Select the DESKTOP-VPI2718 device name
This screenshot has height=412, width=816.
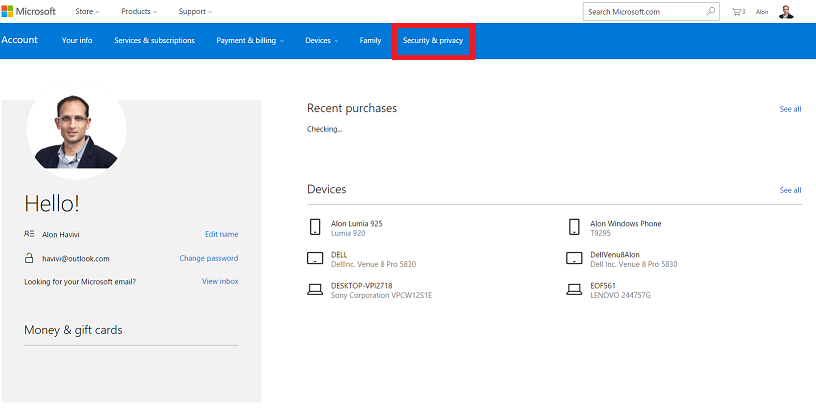pos(362,286)
